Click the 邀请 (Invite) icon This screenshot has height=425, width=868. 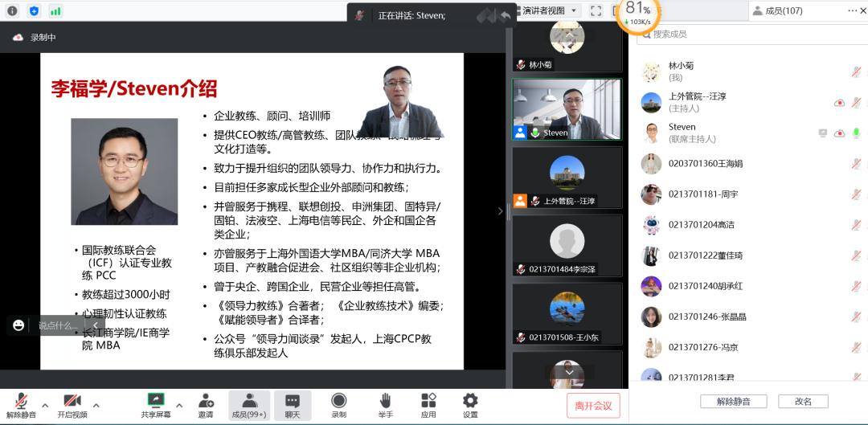[x=206, y=401]
